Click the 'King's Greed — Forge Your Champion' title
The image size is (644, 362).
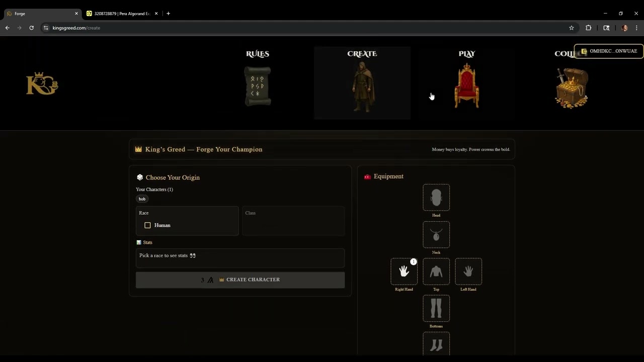(204, 149)
